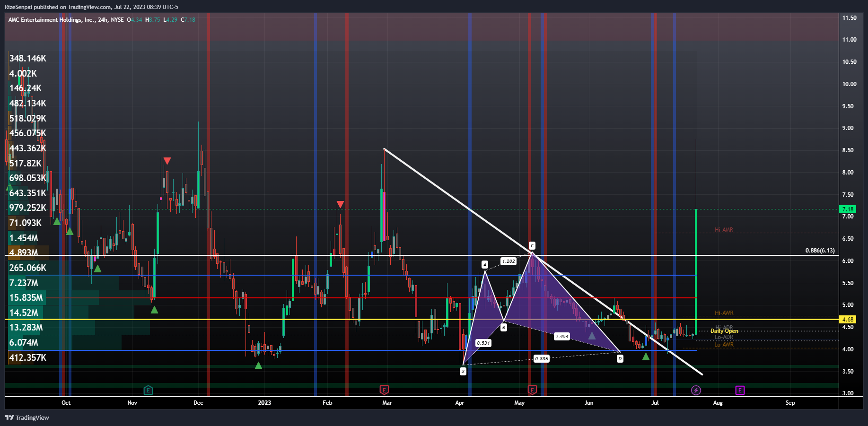Click the 6.00 price axis label
Image resolution: width=868 pixels, height=426 pixels.
(x=848, y=261)
